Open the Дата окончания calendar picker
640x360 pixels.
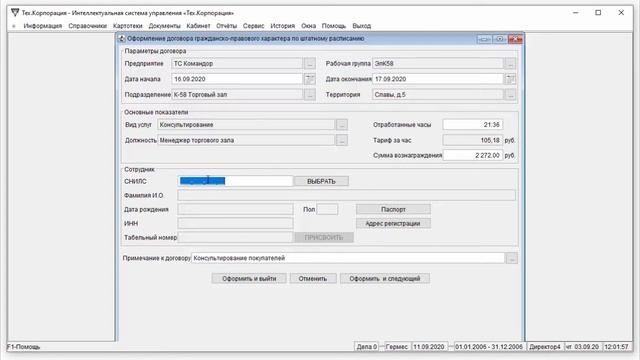tap(510, 79)
